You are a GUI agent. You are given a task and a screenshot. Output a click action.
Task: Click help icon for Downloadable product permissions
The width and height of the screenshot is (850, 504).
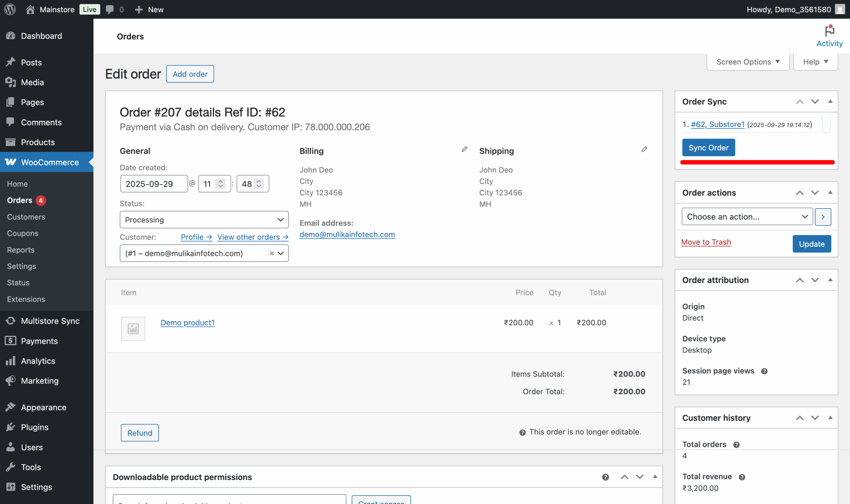(605, 477)
